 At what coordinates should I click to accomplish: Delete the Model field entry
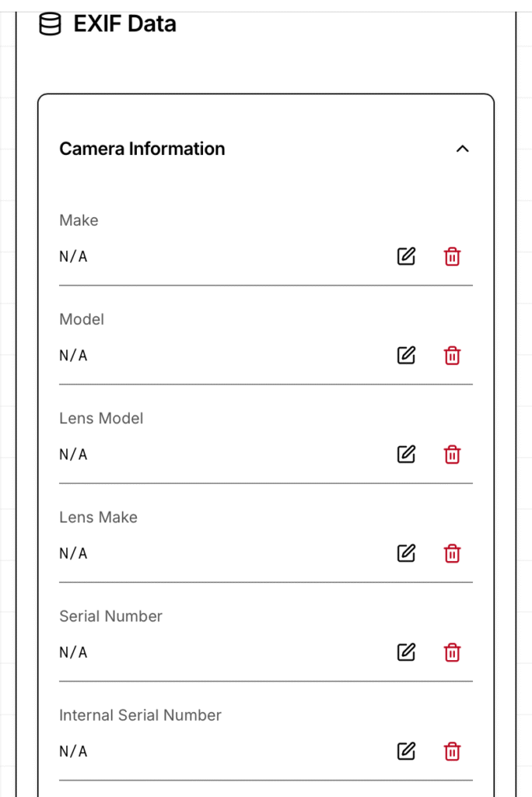click(452, 355)
